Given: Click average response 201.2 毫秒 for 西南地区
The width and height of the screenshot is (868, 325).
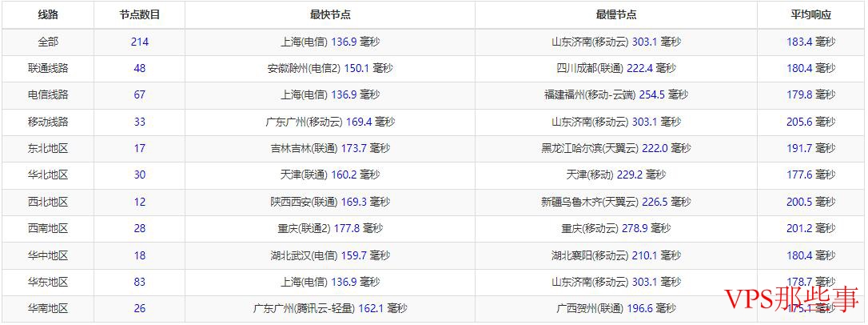Looking at the screenshot, I should (811, 228).
